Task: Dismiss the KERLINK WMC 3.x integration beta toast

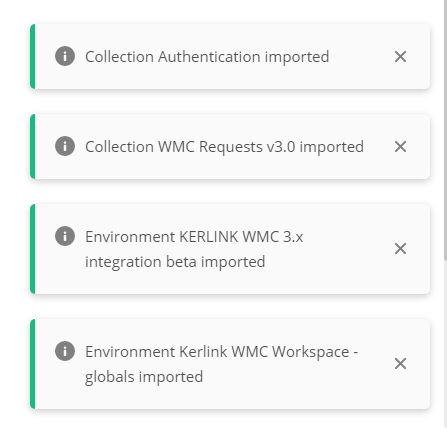Action: point(400,249)
